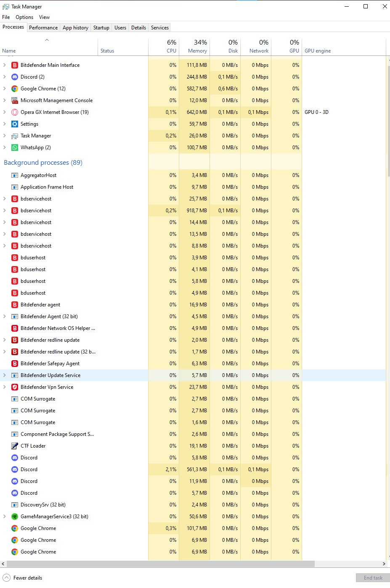This screenshot has width=390, height=588.
Task: Expand the WhatsApp (2) process group
Action: coord(5,148)
